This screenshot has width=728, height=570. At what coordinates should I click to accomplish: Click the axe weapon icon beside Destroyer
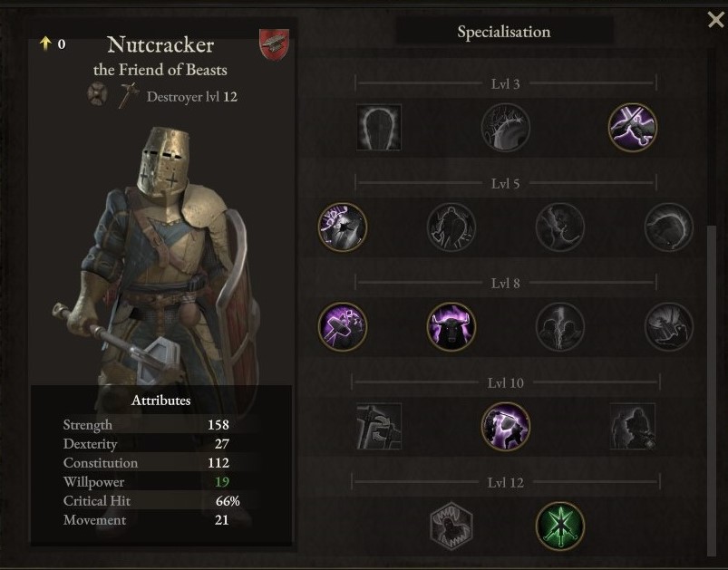pos(128,96)
